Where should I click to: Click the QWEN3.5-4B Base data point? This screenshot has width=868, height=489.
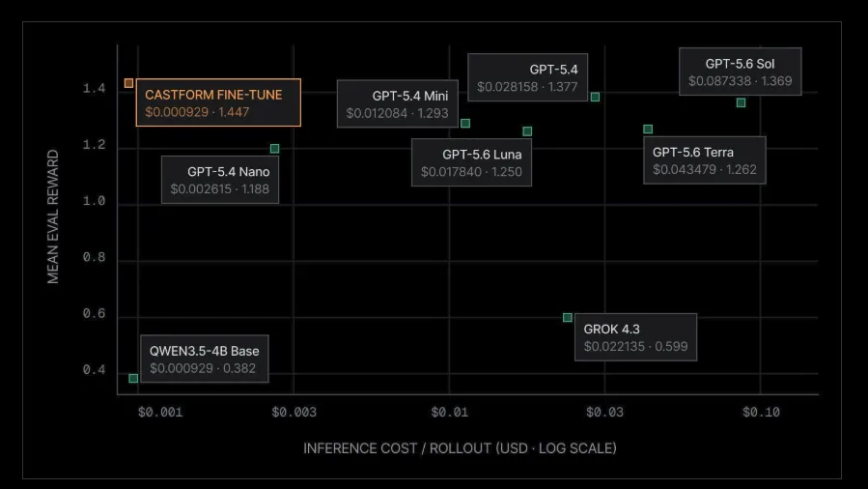pyautogui.click(x=133, y=378)
